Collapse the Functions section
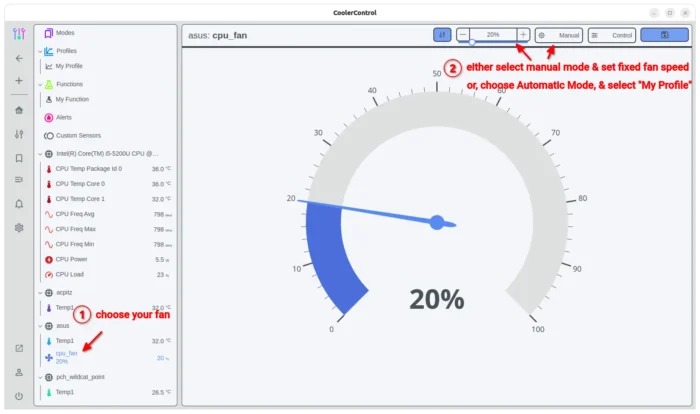Image resolution: width=700 pixels, height=414 pixels. point(39,85)
